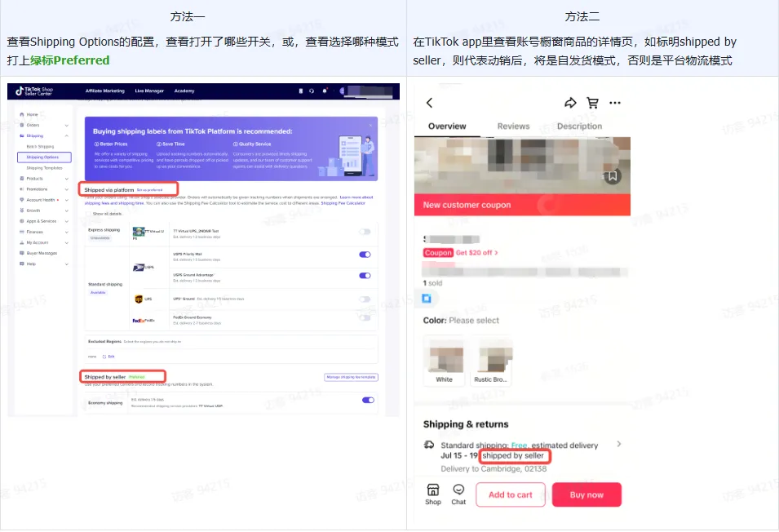
Task: Click the Products icon in sidebar
Action: [22, 179]
